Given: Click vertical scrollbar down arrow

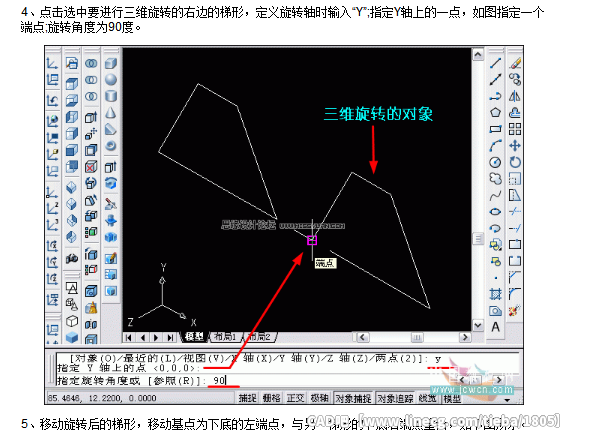Looking at the screenshot, I should (478, 325).
